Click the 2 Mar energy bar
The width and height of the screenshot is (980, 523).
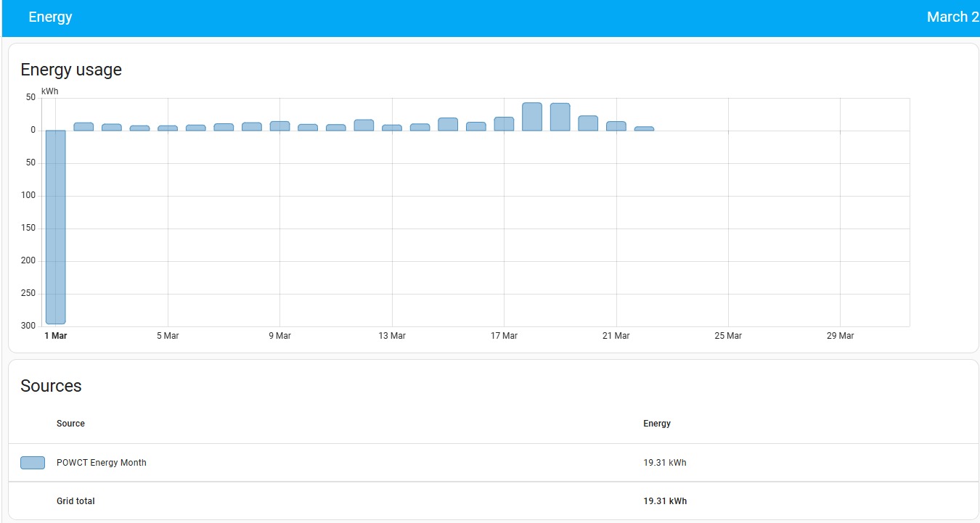click(83, 126)
